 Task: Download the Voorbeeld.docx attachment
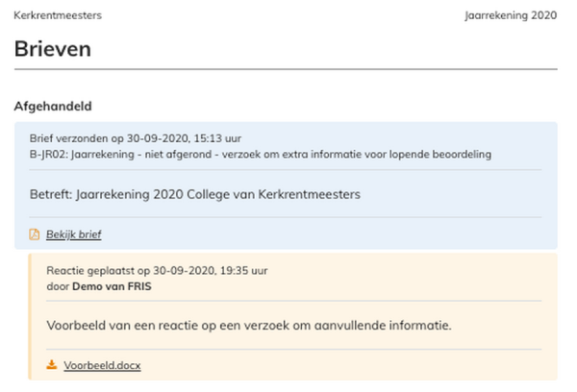102,365
